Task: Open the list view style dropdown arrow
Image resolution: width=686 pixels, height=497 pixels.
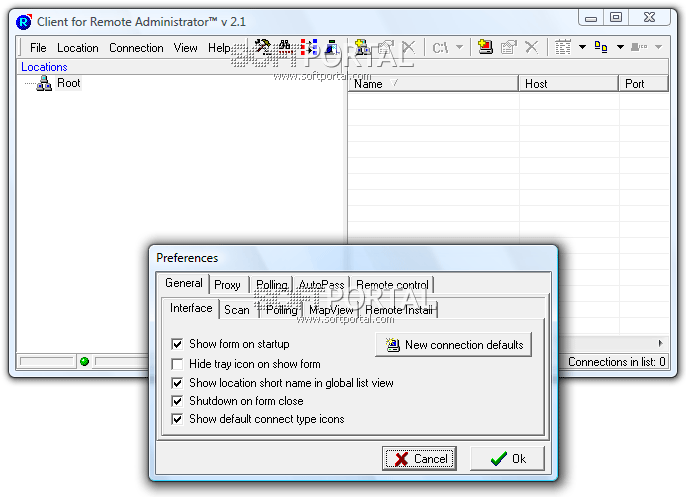Action: (582, 47)
